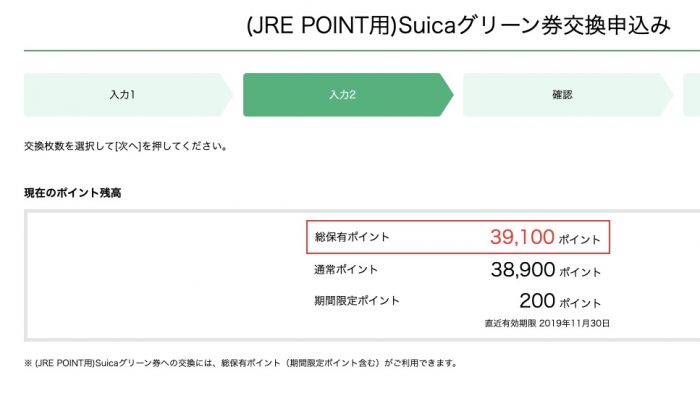Click the 通常ポイント label
The image size is (700, 401).
pos(346,270)
